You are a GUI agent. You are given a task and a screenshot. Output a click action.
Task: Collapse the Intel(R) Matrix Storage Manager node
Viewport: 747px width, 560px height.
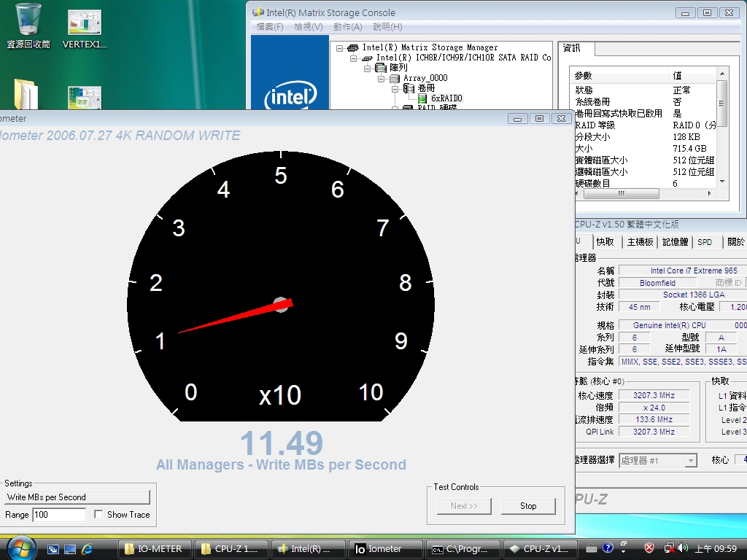point(339,48)
